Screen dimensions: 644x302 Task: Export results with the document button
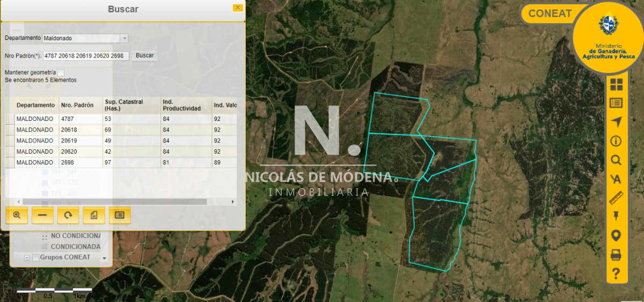(x=94, y=215)
